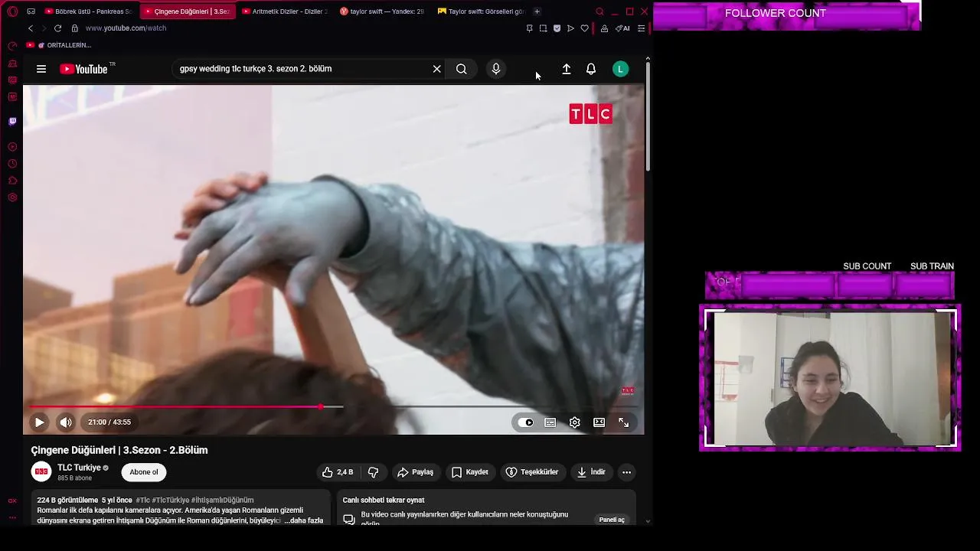Click the #Tlc hashtag link in description

(142, 500)
